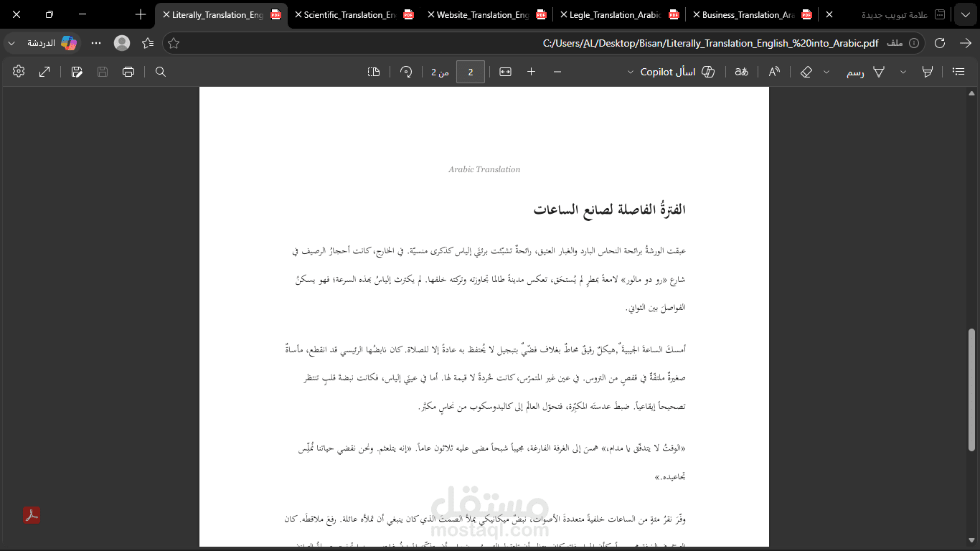Screen dimensions: 980x551
Task: Click the browser back arrow button
Action: (x=965, y=43)
